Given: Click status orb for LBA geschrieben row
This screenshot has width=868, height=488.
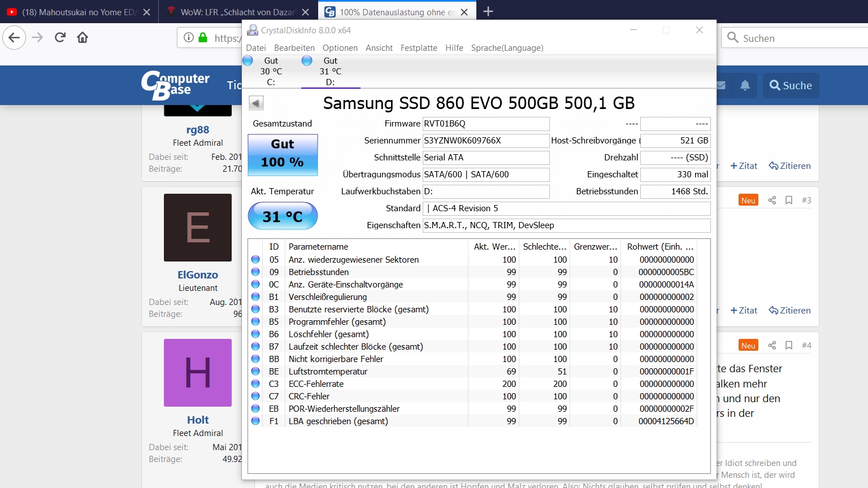Looking at the screenshot, I should pos(255,421).
